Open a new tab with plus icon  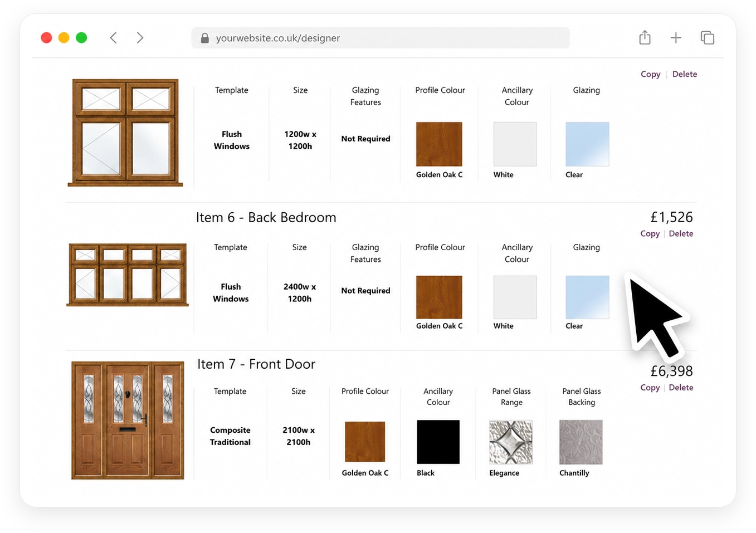click(x=676, y=38)
